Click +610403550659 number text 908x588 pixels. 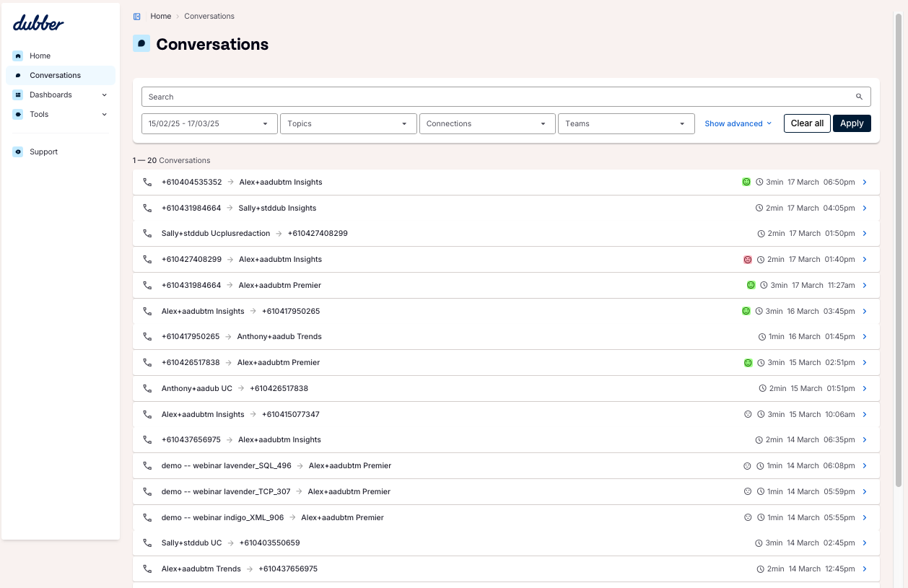tap(270, 543)
